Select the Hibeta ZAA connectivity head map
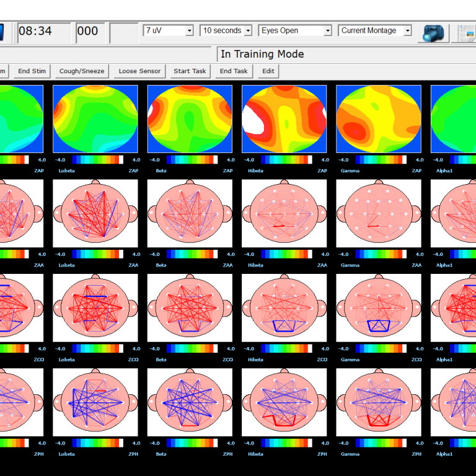Viewport: 476px width, 476px height. (284, 213)
